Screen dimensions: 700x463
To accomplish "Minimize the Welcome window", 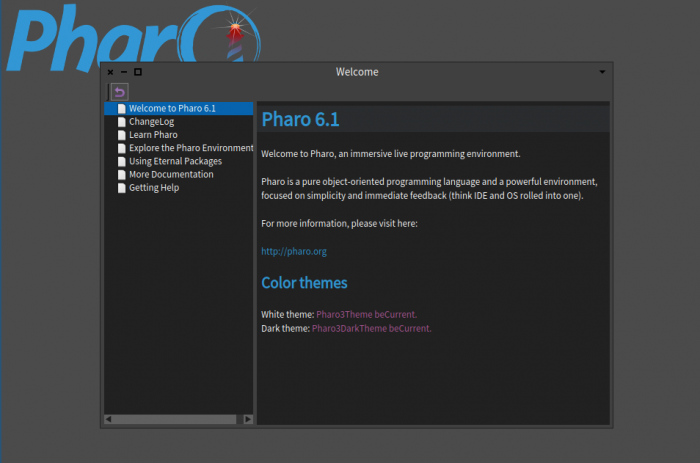I will point(124,72).
